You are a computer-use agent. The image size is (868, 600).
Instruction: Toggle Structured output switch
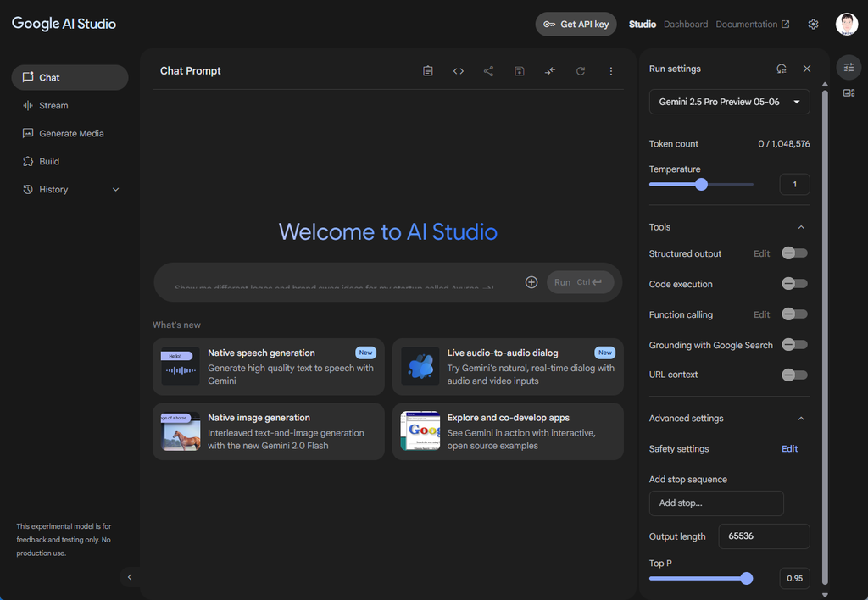[794, 253]
